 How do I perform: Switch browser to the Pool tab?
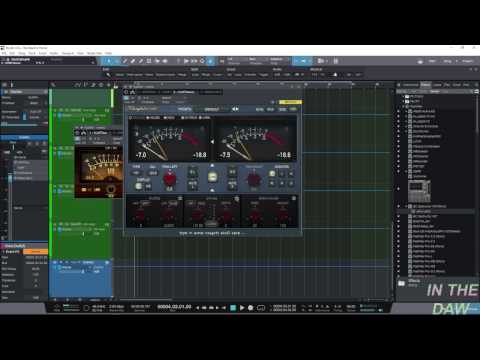[x=466, y=85]
